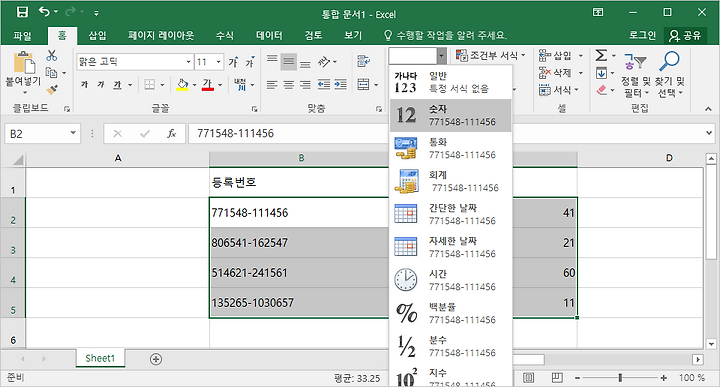
Task: Choose 간단한 날짜 short date format
Action: coord(450,214)
